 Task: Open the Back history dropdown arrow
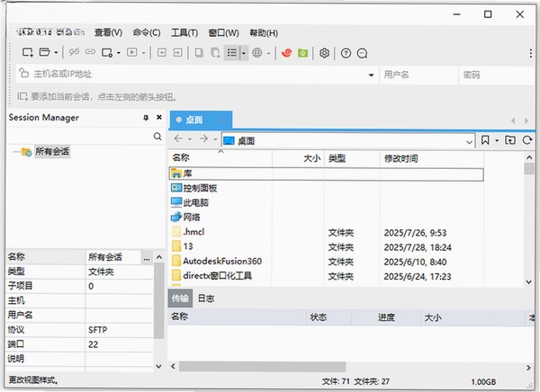point(190,139)
